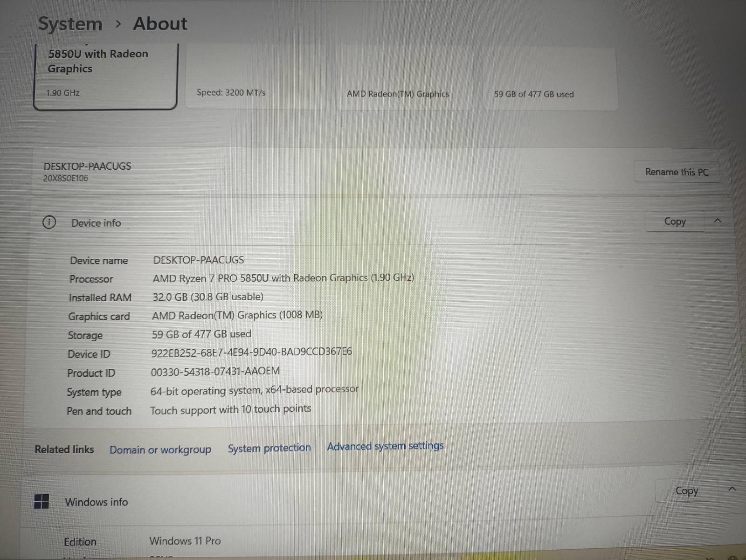Click the DESKTOP-PAACUGS header name
This screenshot has width=746, height=560.
(87, 166)
